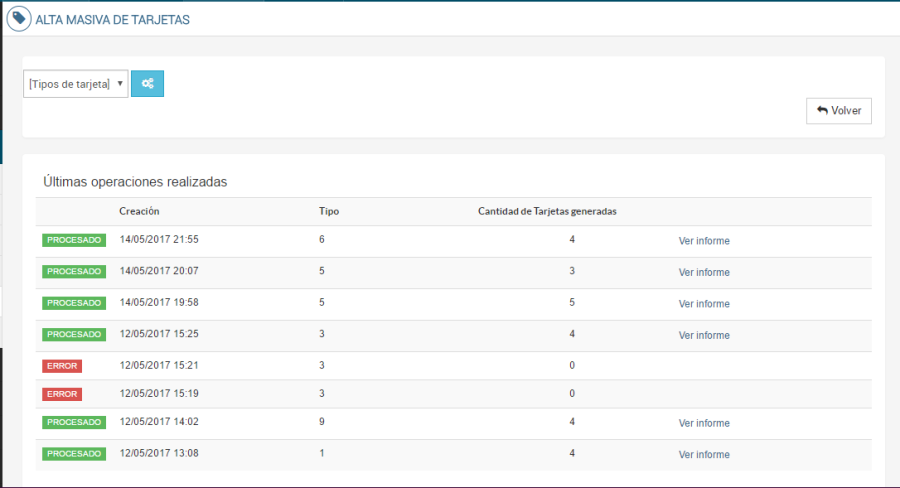Screen dimensions: 900x488
Task: Open the Tipos de tarjeta dropdown
Action: click(x=76, y=84)
